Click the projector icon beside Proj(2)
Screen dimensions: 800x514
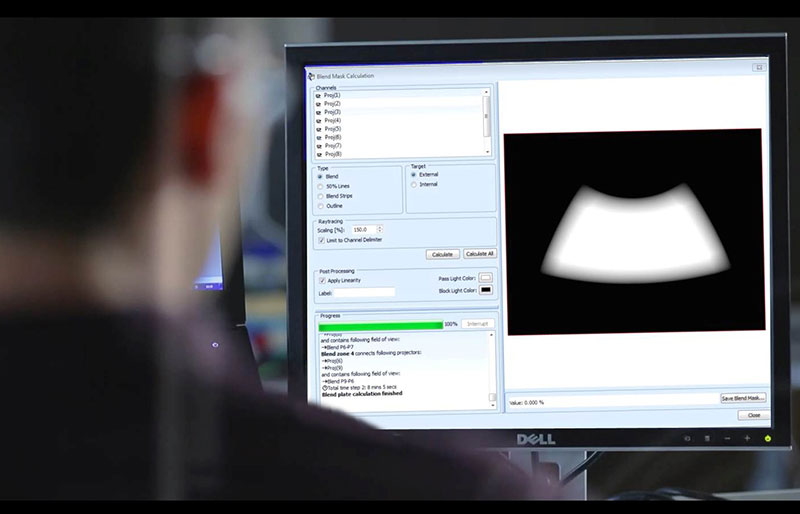point(318,104)
